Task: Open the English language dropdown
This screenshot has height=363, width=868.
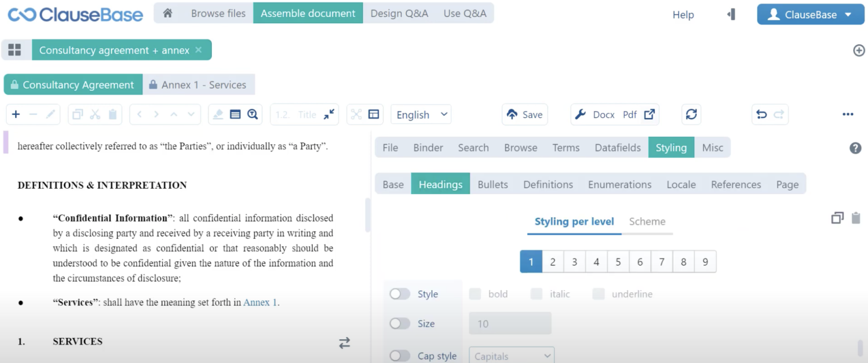Action: pyautogui.click(x=421, y=114)
